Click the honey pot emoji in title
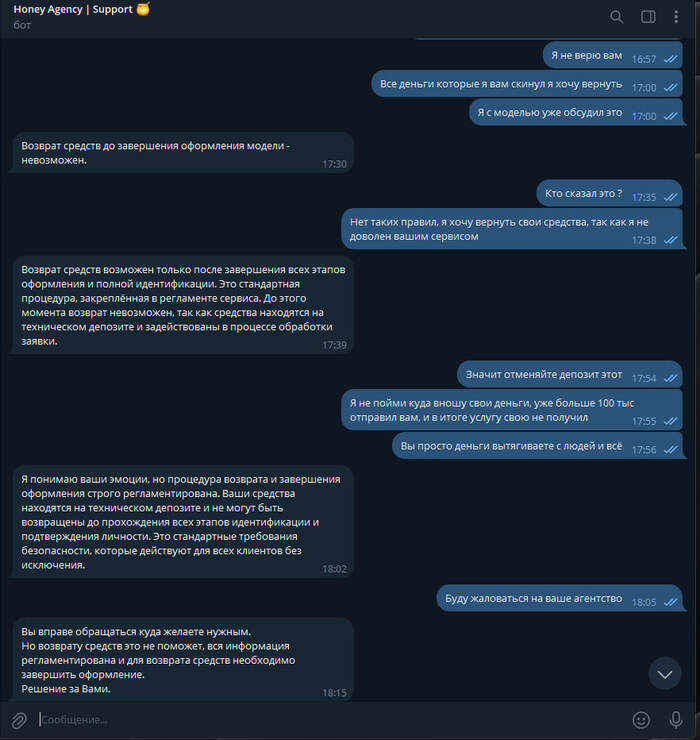The width and height of the screenshot is (700, 740). [143, 9]
